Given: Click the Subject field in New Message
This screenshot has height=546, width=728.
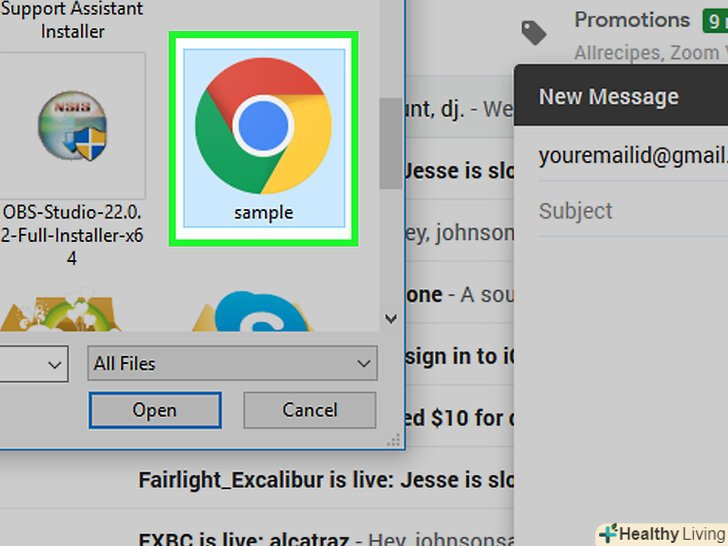Looking at the screenshot, I should tap(633, 211).
